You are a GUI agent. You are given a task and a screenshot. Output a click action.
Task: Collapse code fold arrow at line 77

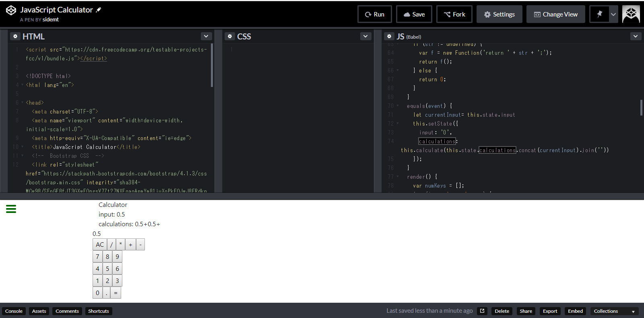[x=398, y=177]
